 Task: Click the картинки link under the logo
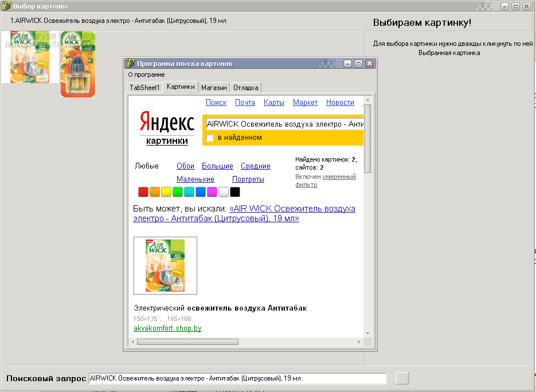tap(167, 141)
